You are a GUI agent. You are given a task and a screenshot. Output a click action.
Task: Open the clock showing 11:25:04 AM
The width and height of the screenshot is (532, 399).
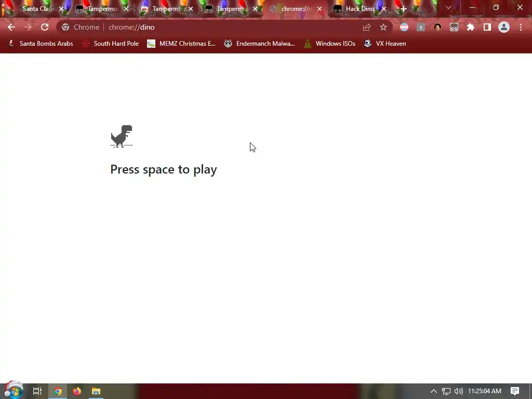485,391
